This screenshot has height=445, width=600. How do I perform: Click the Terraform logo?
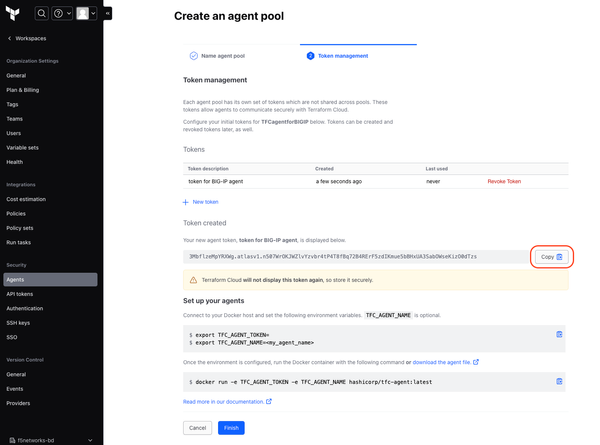pos(14,13)
